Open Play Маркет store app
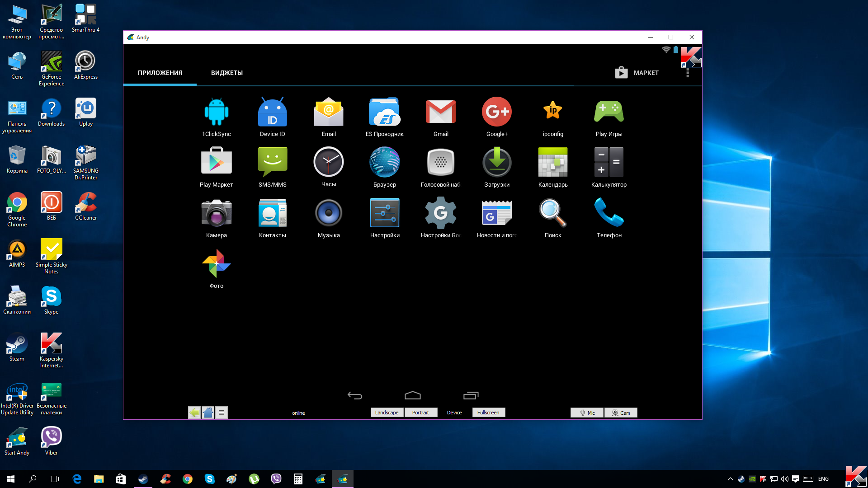Image resolution: width=868 pixels, height=488 pixels. pyautogui.click(x=216, y=162)
